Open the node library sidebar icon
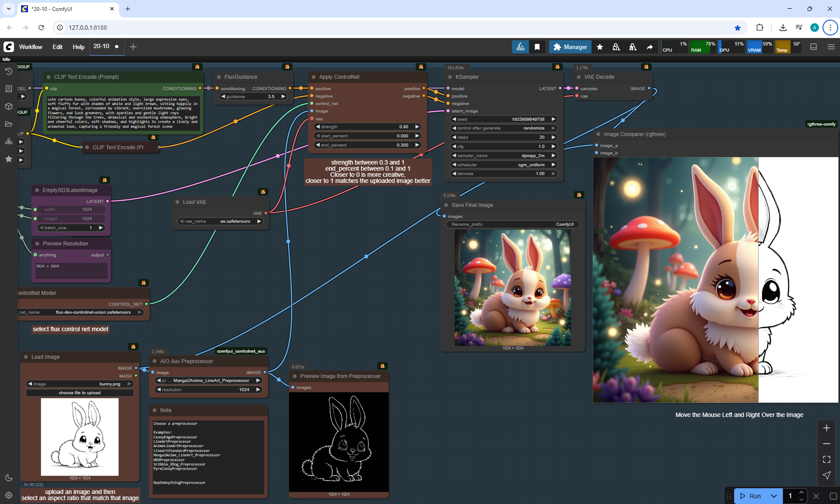The image size is (840, 504). pyautogui.click(x=8, y=89)
